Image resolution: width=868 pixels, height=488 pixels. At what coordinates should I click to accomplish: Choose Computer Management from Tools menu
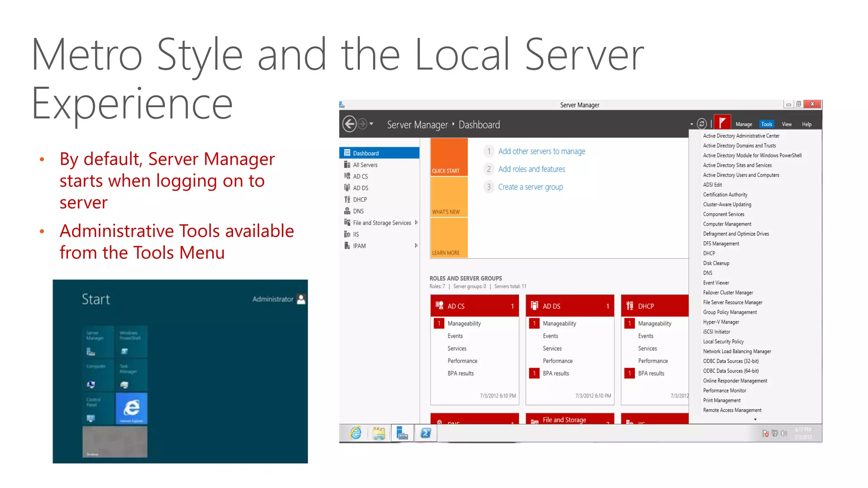click(x=727, y=224)
